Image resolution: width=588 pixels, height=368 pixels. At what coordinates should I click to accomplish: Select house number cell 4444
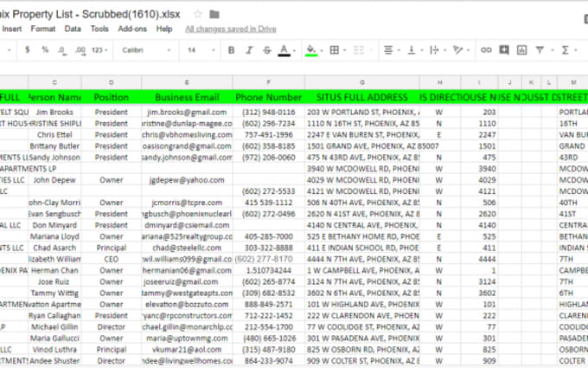pyautogui.click(x=479, y=259)
